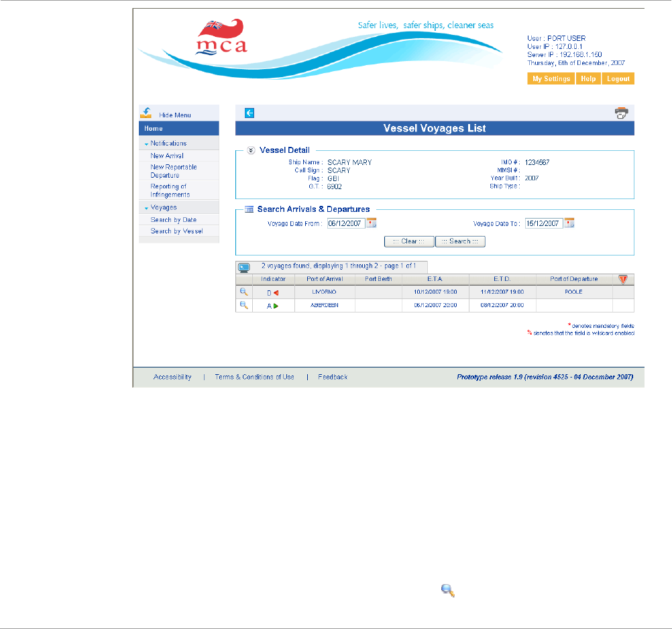
Task: Collapse the Notifications menu group
Action: (146, 144)
